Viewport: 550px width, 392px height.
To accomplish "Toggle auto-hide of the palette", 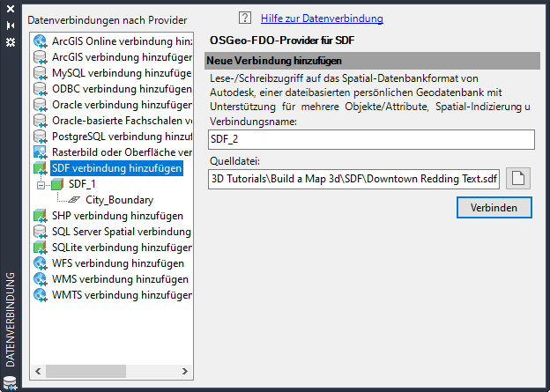I will point(11,26).
